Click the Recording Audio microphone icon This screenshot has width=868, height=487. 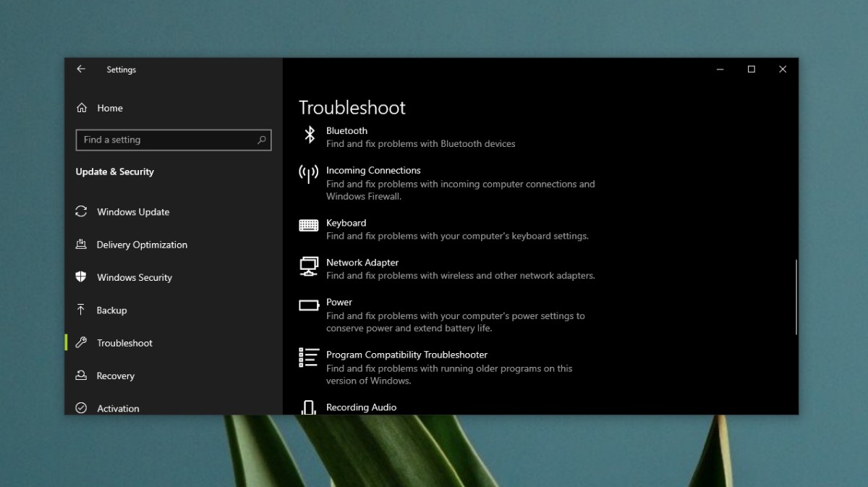click(309, 407)
